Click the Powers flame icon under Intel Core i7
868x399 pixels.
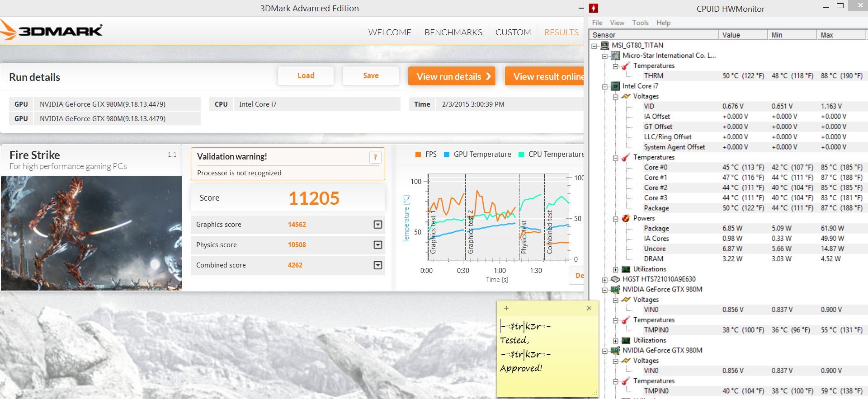[626, 218]
